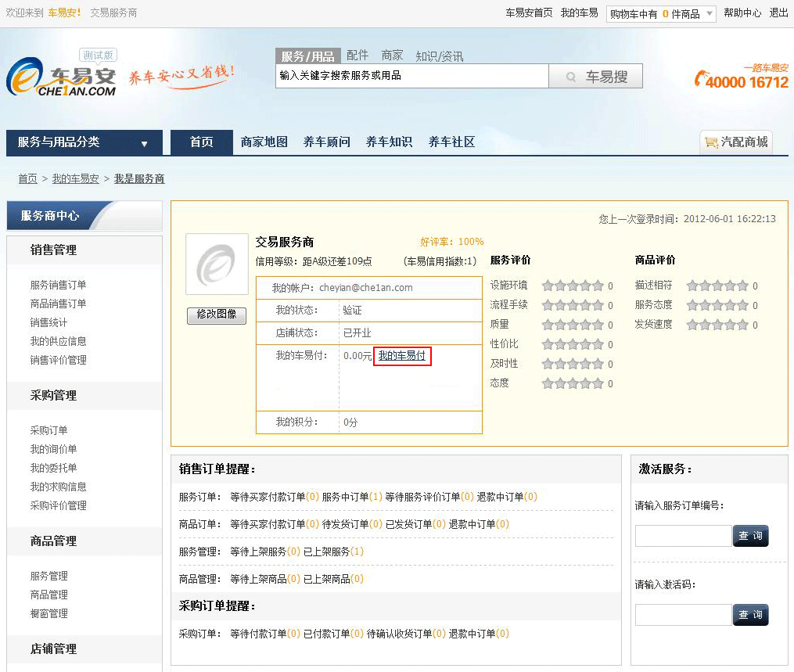Click 退出 to log out

(779, 13)
